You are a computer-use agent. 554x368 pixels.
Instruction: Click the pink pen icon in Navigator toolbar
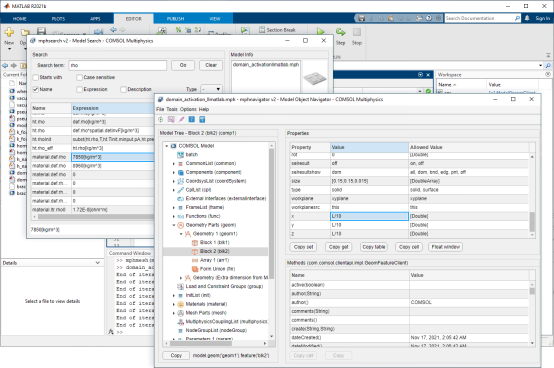[x=182, y=120]
